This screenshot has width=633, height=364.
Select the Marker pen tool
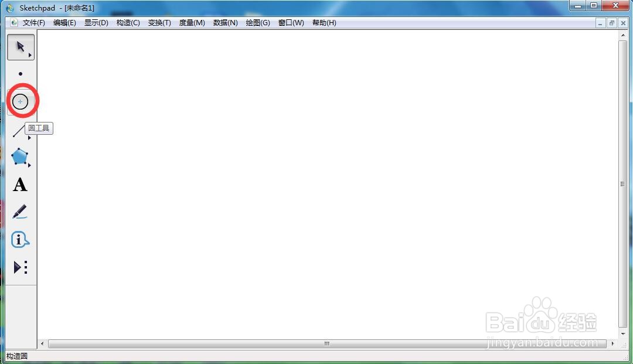pyautogui.click(x=20, y=212)
